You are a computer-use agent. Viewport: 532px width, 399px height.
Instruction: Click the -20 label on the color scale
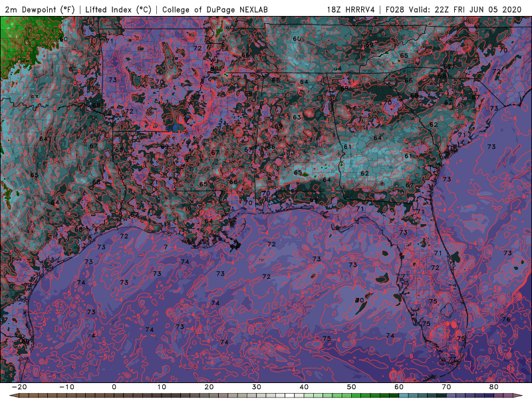coord(19,387)
